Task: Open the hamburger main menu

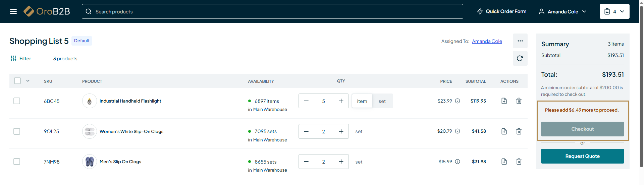Action: [x=13, y=11]
